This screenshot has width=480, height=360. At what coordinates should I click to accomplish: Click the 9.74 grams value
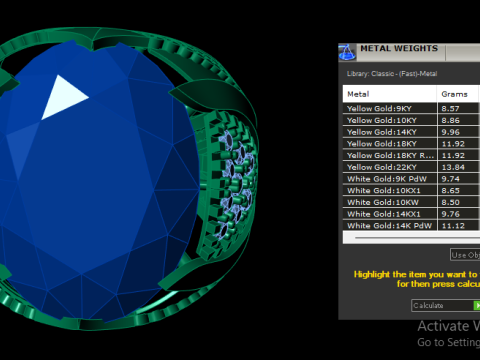tap(450, 179)
